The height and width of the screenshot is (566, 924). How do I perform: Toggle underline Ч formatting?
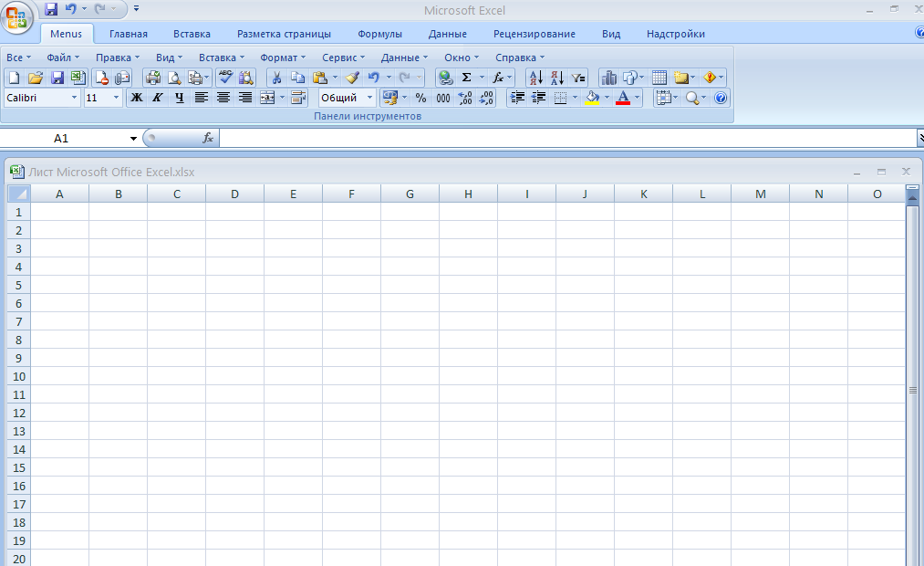point(180,98)
